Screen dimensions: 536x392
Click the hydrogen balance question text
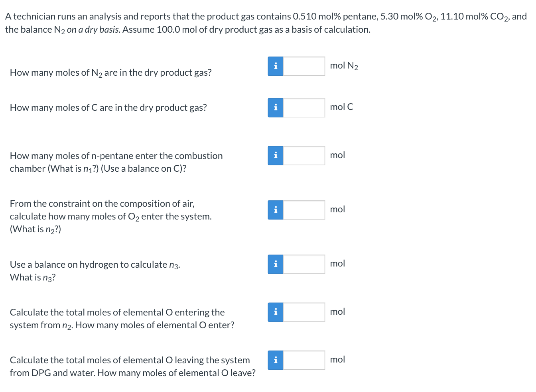[x=95, y=264]
